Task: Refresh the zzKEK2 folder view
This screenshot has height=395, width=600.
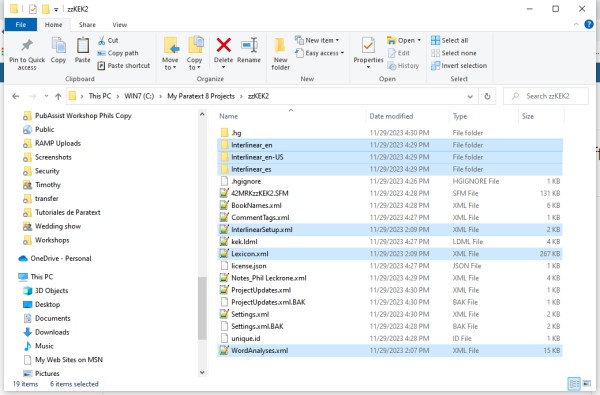Action: (487, 96)
